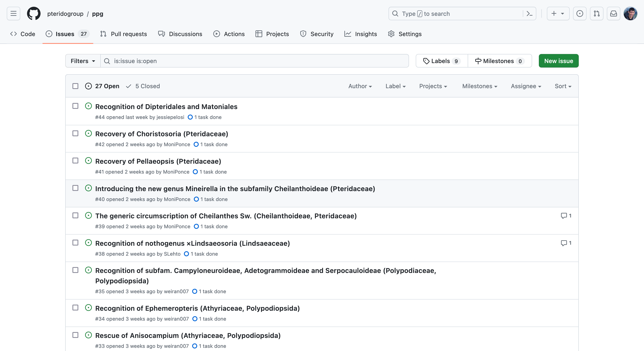Switch to the Discussions tab

(x=180, y=34)
